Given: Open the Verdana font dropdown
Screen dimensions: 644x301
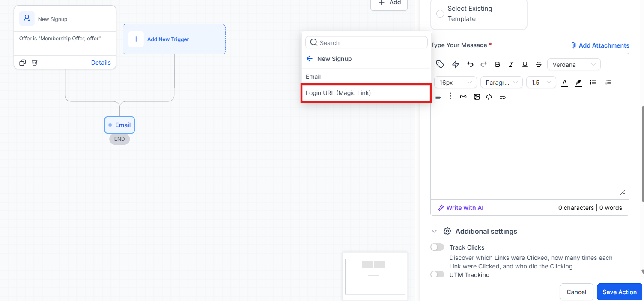Looking at the screenshot, I should pos(574,65).
